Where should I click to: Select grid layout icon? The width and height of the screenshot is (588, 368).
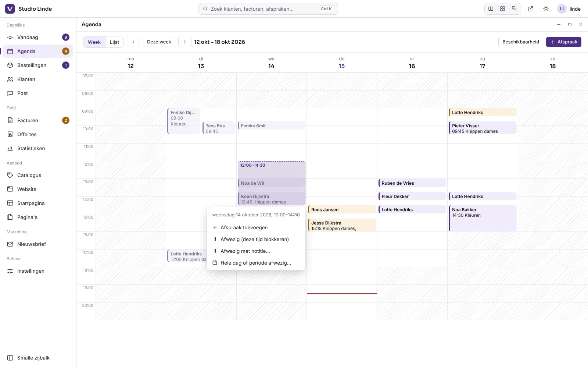502,9
